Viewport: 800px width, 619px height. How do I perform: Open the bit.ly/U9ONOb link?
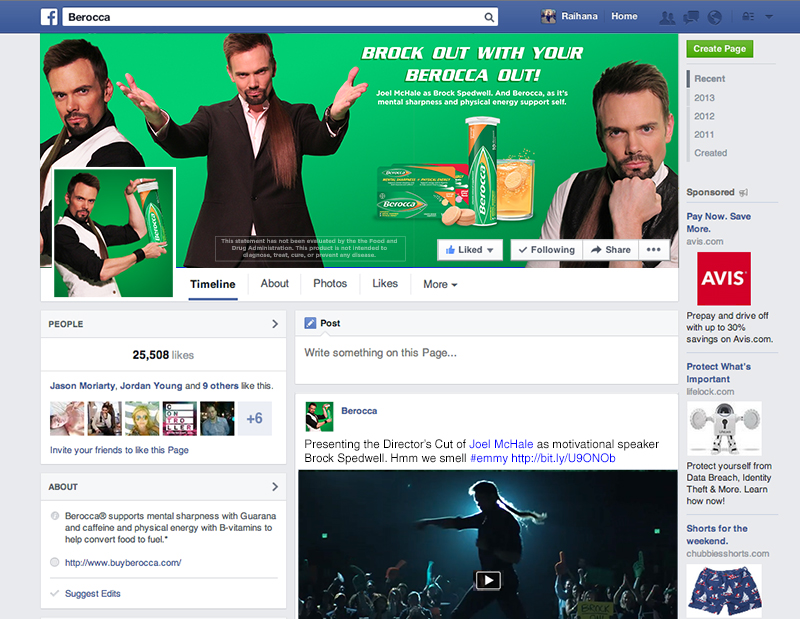coord(563,458)
